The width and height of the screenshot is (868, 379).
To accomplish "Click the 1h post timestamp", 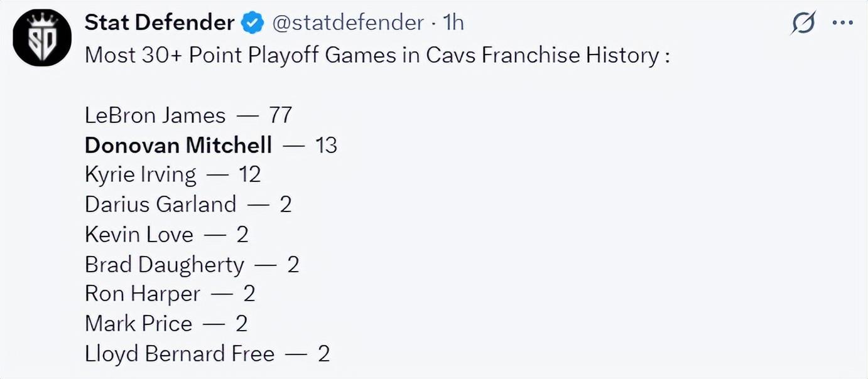I will (453, 23).
